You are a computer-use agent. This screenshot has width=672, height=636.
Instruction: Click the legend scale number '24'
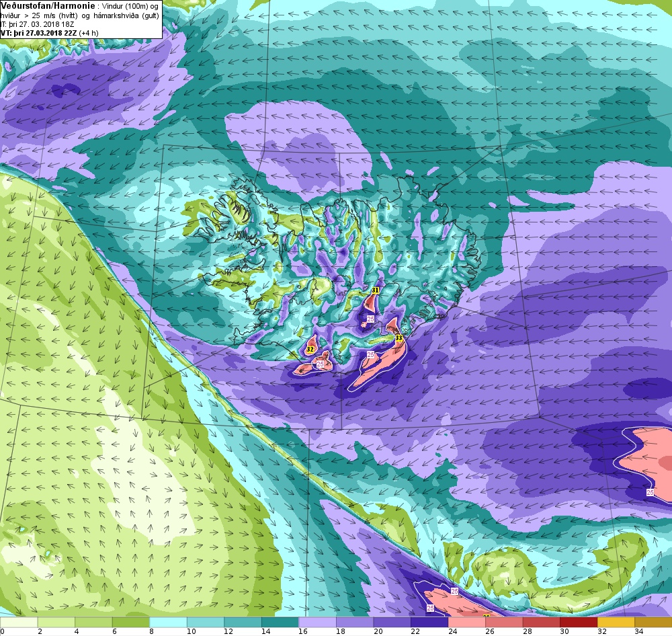coord(452,631)
